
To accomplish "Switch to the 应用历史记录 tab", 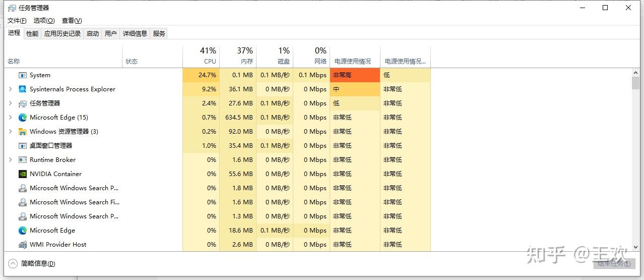I will tap(62, 34).
